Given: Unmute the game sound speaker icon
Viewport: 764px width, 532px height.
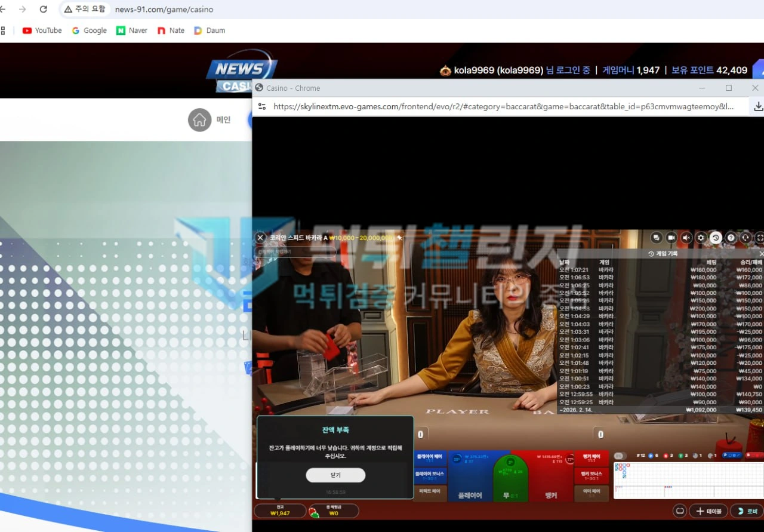Looking at the screenshot, I should 686,238.
